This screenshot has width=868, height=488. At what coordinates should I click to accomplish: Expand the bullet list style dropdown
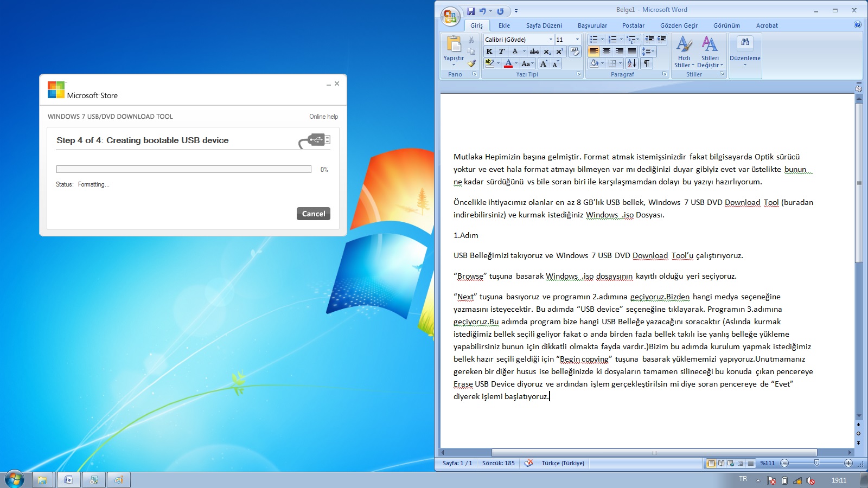coord(602,40)
